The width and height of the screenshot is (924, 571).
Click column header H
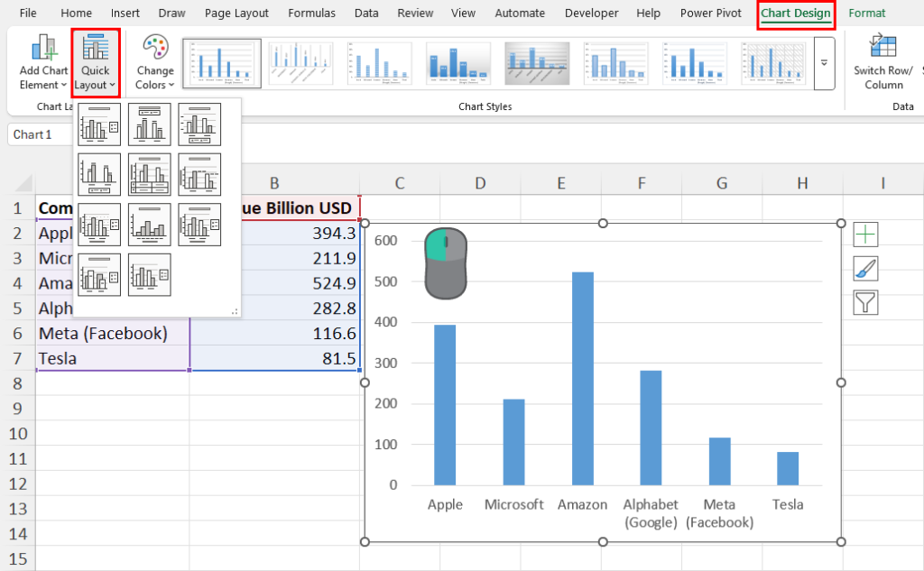[802, 183]
